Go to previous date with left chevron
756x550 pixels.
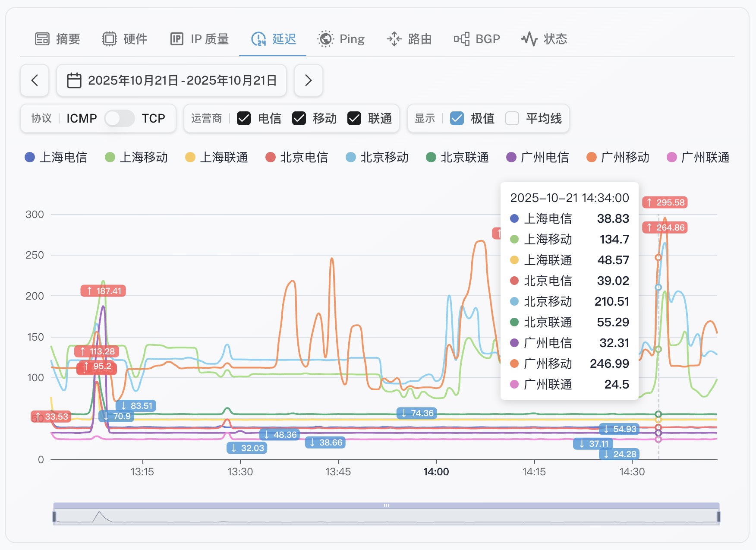(35, 80)
